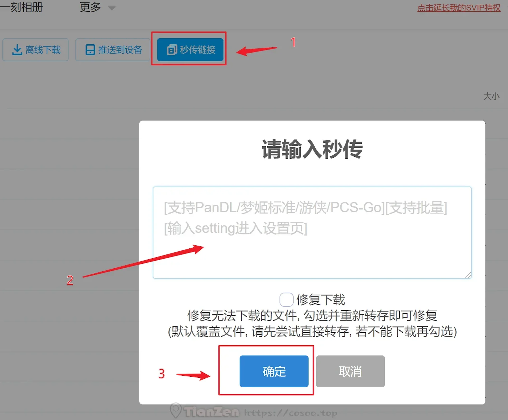The image size is (508, 420).
Task: Cancel the dialog with 取消
Action: point(350,371)
